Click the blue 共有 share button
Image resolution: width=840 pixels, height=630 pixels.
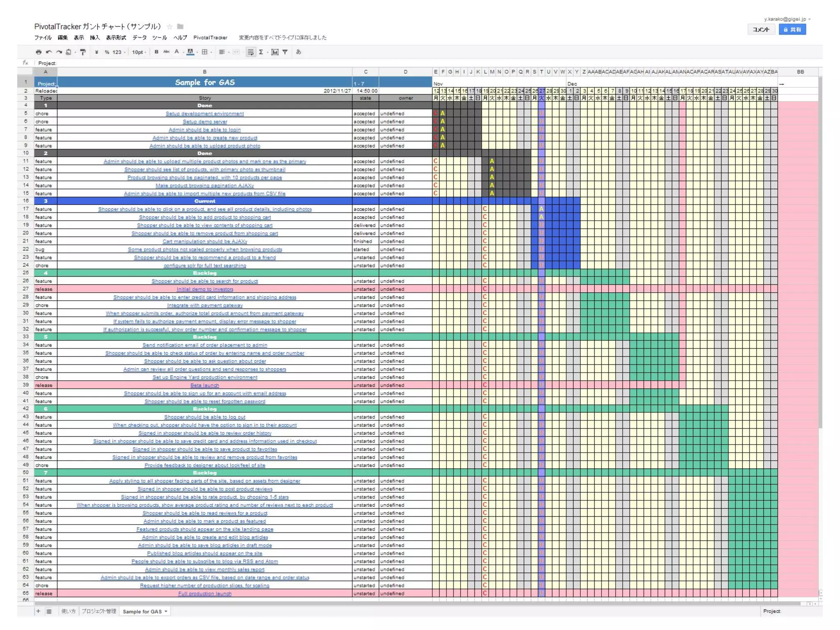click(x=792, y=30)
